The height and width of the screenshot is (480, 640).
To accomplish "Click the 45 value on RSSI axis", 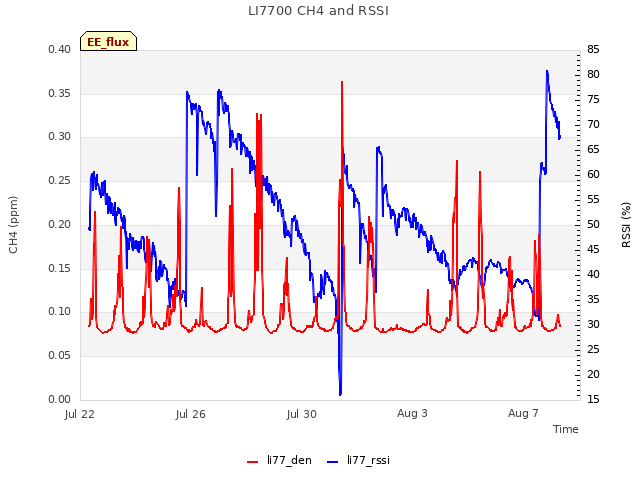I will click(x=593, y=249).
